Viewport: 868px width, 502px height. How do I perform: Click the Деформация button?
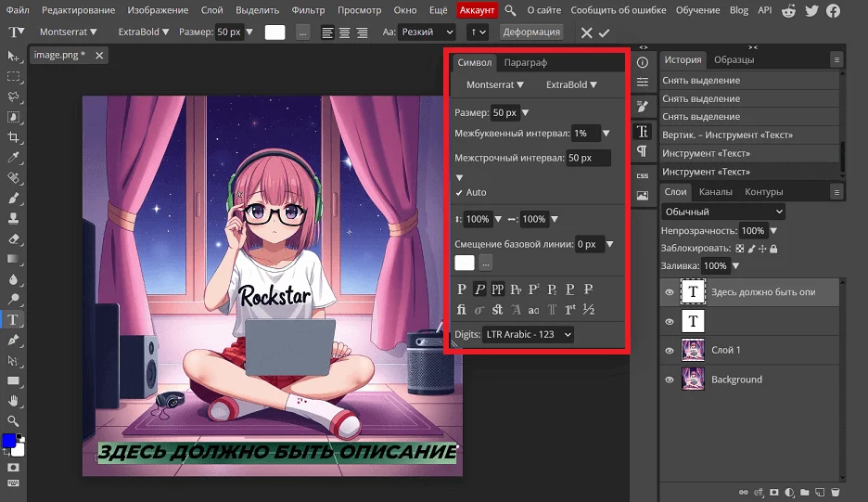531,32
